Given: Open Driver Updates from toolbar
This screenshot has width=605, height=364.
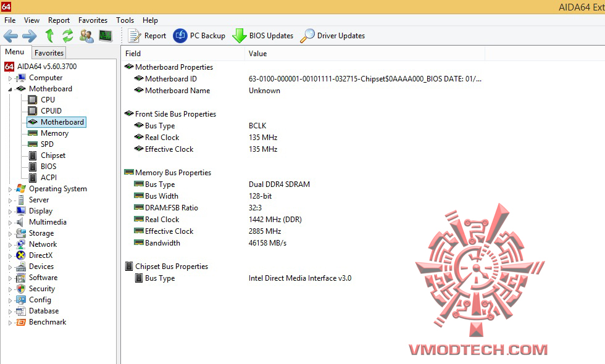Looking at the screenshot, I should [x=332, y=36].
